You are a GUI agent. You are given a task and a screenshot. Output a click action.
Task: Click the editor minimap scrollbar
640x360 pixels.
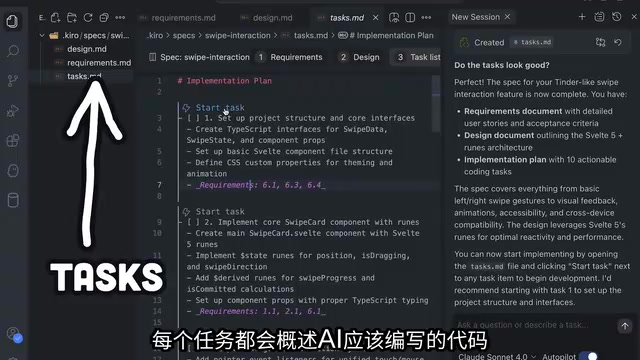point(436,104)
